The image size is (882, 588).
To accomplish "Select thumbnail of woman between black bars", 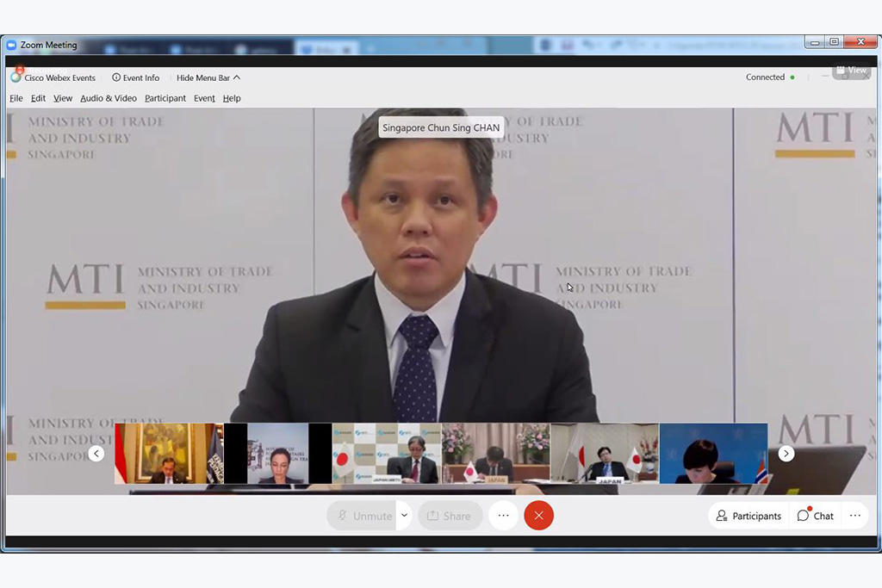I will click(278, 454).
